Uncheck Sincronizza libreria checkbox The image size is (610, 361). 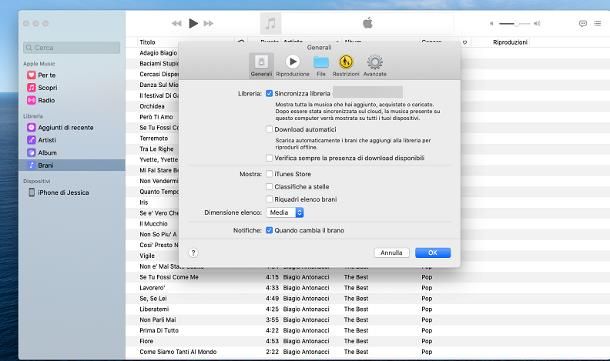point(269,93)
